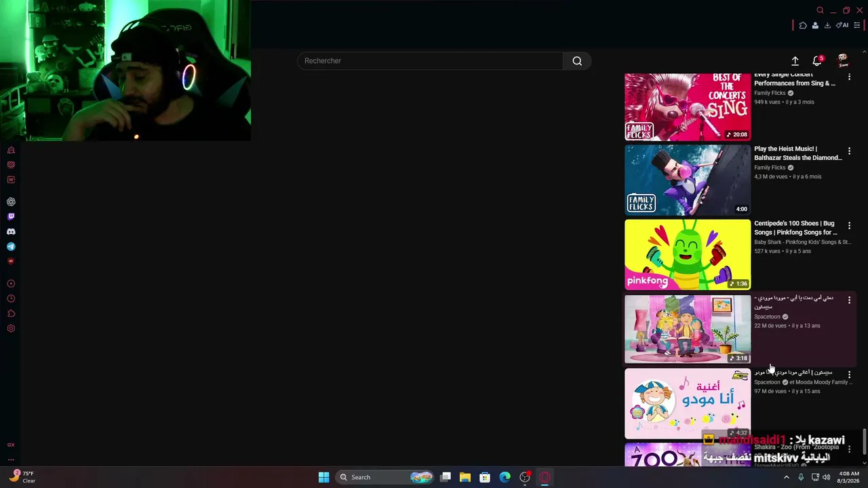Open the AI assistant toolbar button
This screenshot has width=868, height=488.
pos(842,26)
